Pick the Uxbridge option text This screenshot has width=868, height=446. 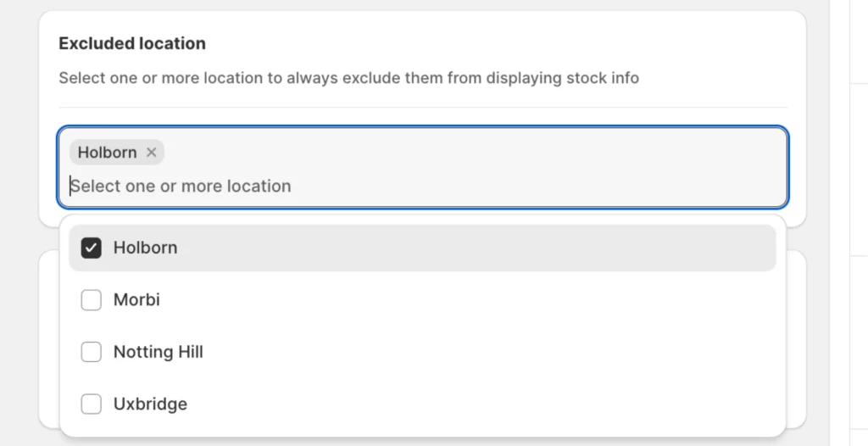[x=150, y=404]
